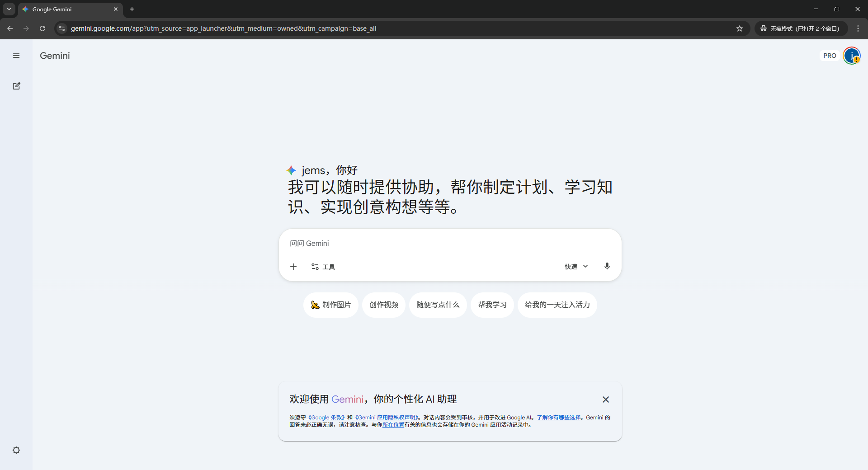The image size is (868, 470).
Task: Close the welcome banner
Action: click(606, 399)
